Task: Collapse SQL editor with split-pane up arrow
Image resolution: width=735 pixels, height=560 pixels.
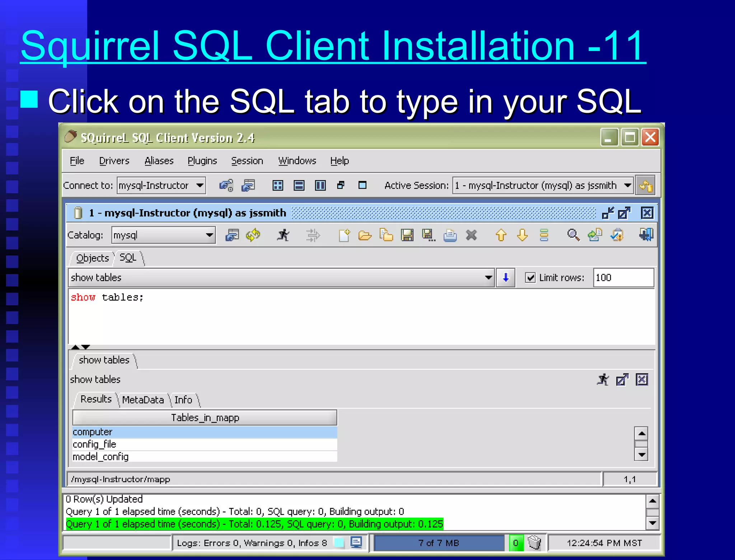Action: [75, 347]
